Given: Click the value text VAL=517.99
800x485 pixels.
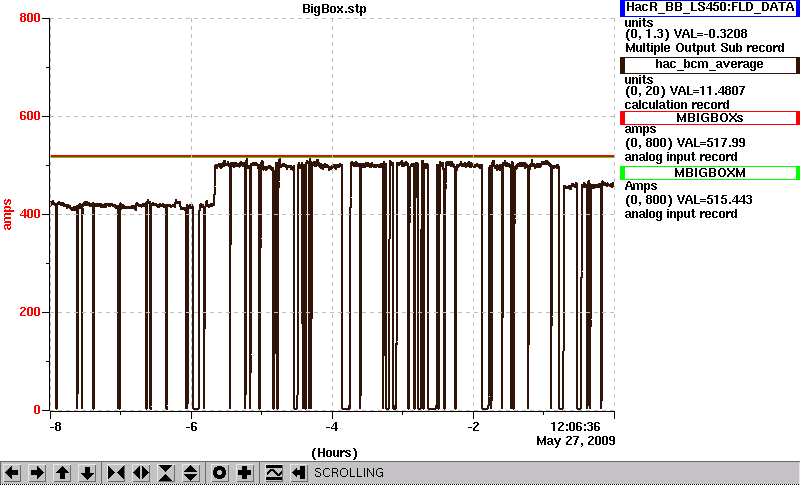Looking at the screenshot, I should [x=710, y=143].
